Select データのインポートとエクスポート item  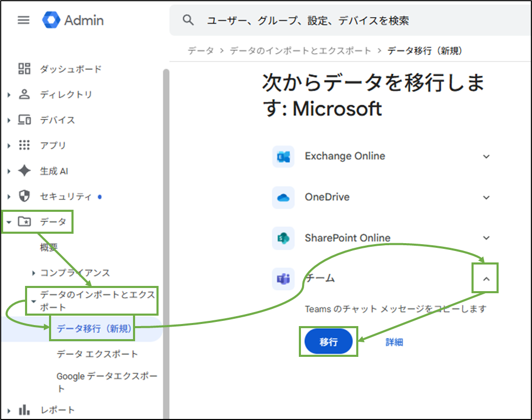[x=98, y=301]
